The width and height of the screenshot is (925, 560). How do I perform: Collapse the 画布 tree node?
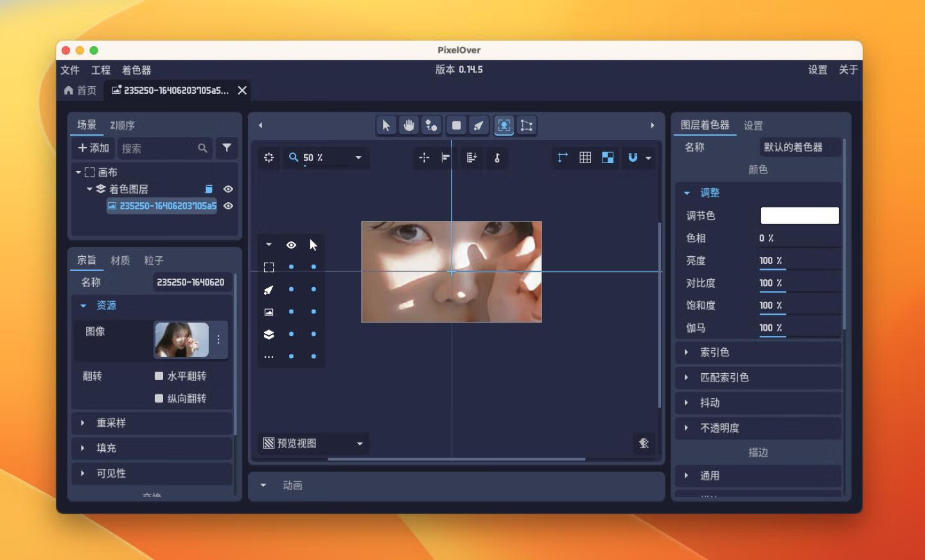[78, 172]
